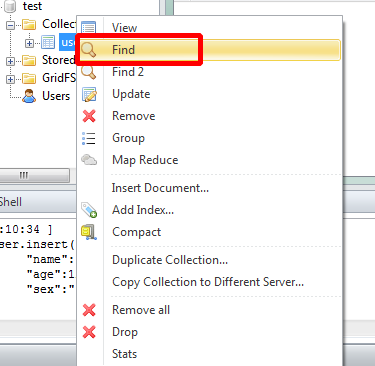
Task: Click the tree panel horizontal scrollbar thumb
Action: click(34, 175)
